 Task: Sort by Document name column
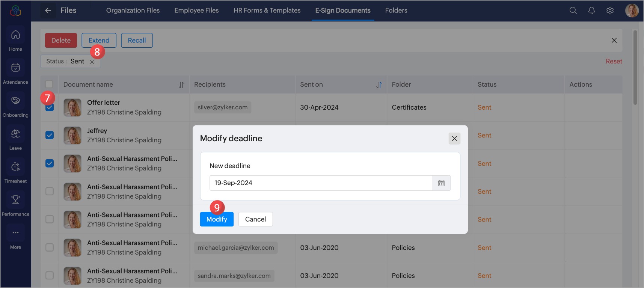point(181,85)
